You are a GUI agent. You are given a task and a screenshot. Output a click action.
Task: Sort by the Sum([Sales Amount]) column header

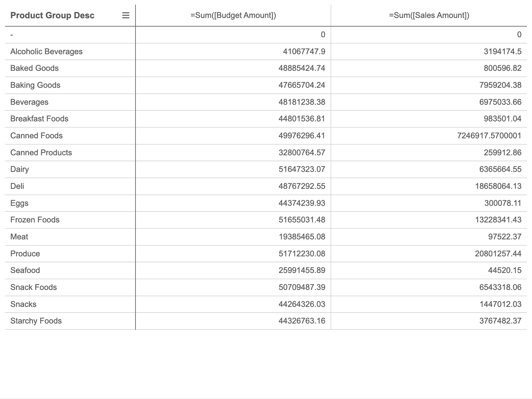tap(429, 15)
